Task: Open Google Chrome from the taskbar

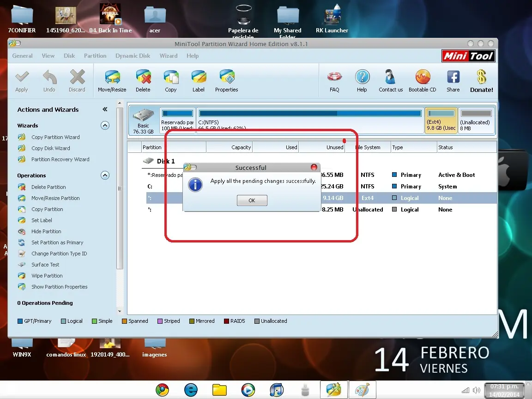Action: [163, 390]
